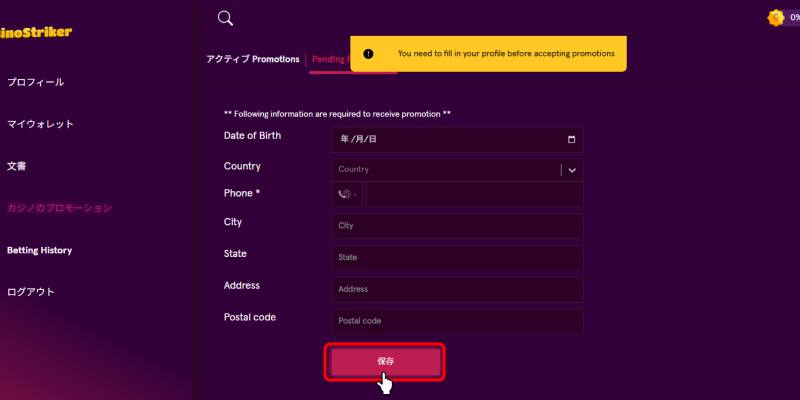Switch to the アクティブ Promotions tab
Image resolution: width=800 pixels, height=400 pixels.
253,59
